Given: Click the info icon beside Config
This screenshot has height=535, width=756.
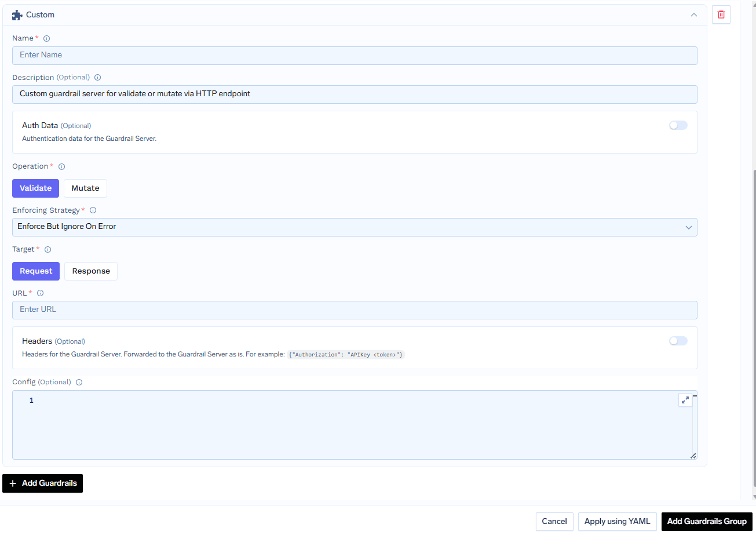Looking at the screenshot, I should point(79,383).
